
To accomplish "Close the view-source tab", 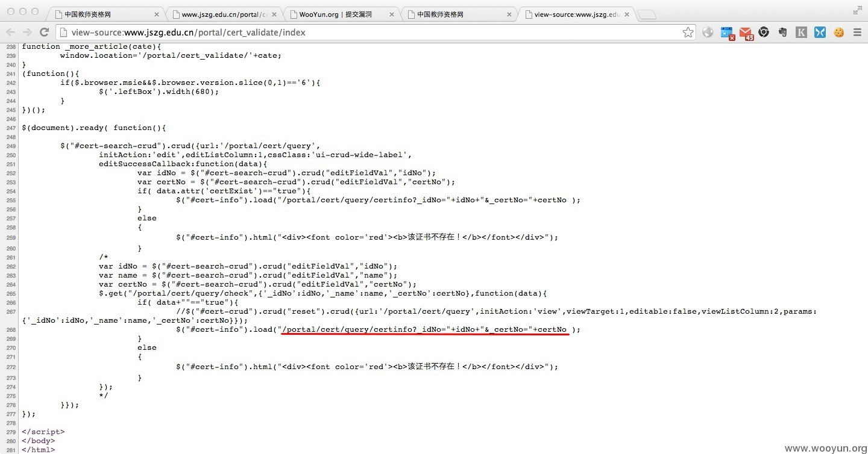I will point(626,14).
